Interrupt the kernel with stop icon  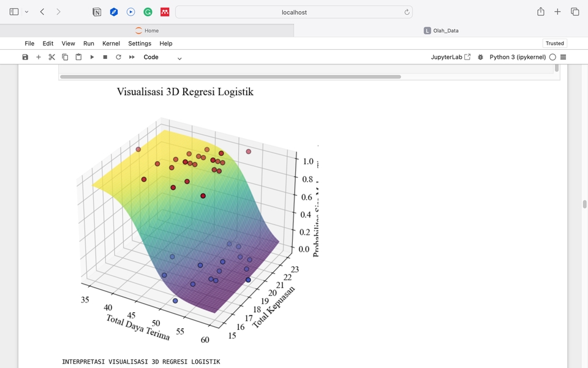coord(105,57)
